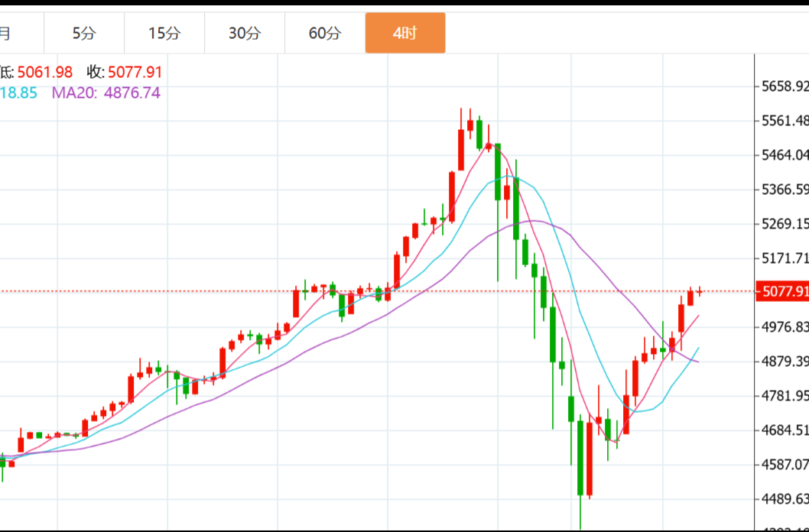809x532 pixels.
Task: Click the 4587.07 price axis label
Action: pos(784,464)
